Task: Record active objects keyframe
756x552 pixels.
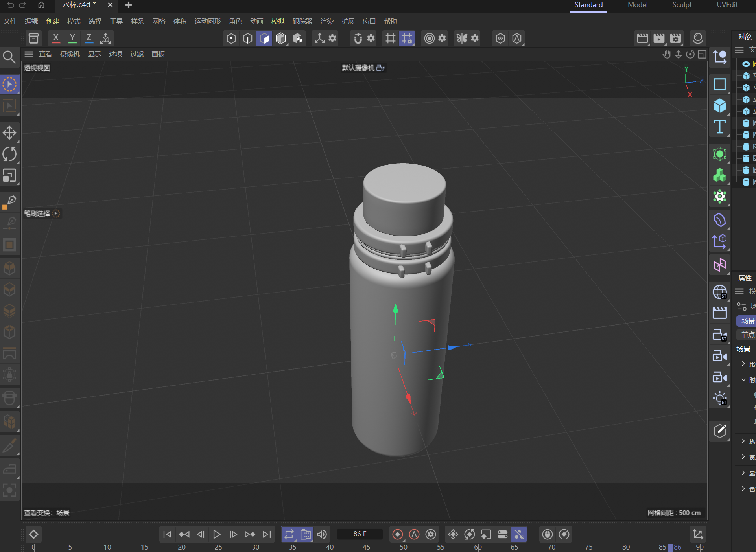Action: (398, 534)
